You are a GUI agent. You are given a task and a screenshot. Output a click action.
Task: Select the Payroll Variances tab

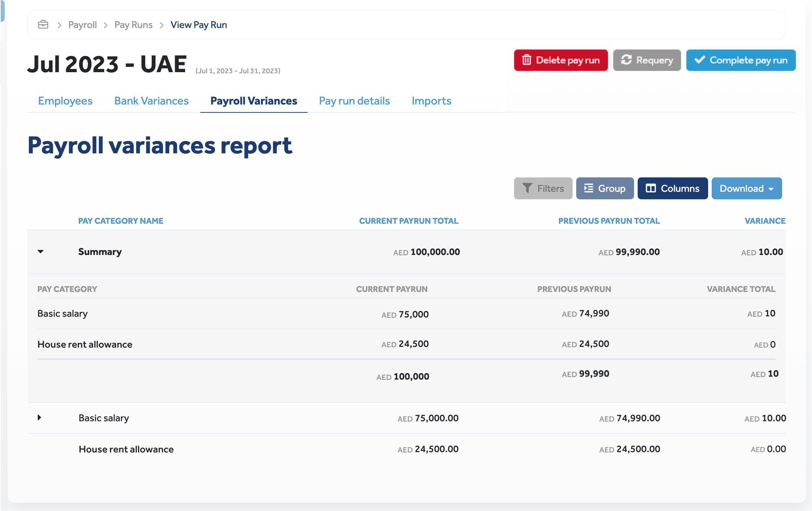(x=253, y=101)
